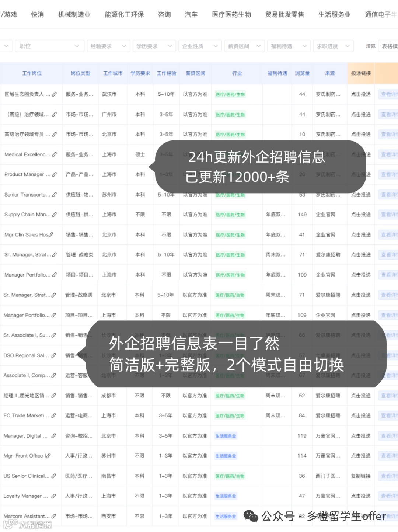
Task: Select the 医疗医药生物 tab
Action: click(x=231, y=14)
